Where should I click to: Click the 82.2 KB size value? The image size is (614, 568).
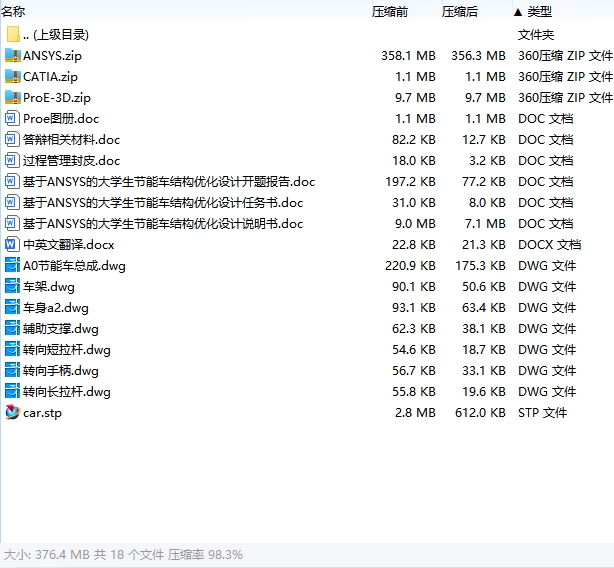[414, 140]
